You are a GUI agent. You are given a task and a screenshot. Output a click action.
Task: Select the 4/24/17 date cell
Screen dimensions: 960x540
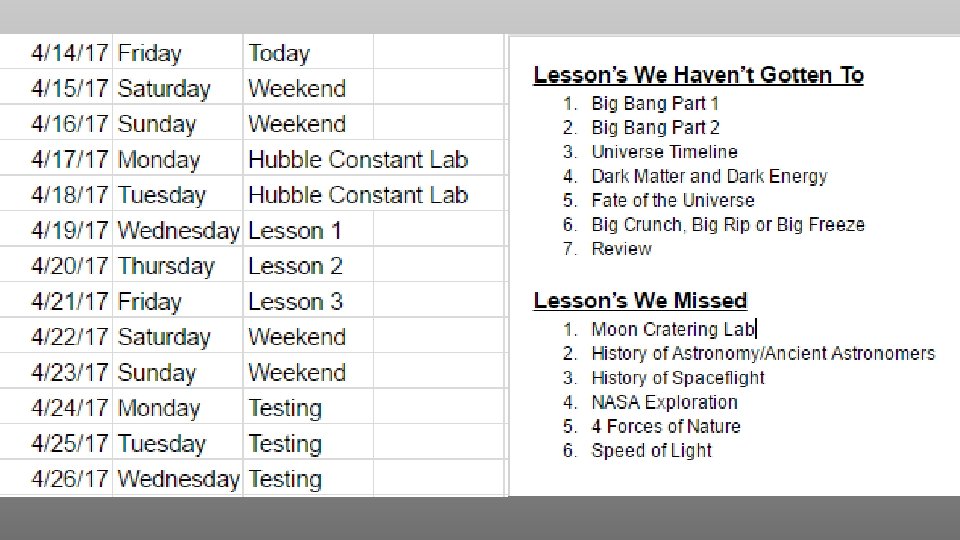(69, 409)
